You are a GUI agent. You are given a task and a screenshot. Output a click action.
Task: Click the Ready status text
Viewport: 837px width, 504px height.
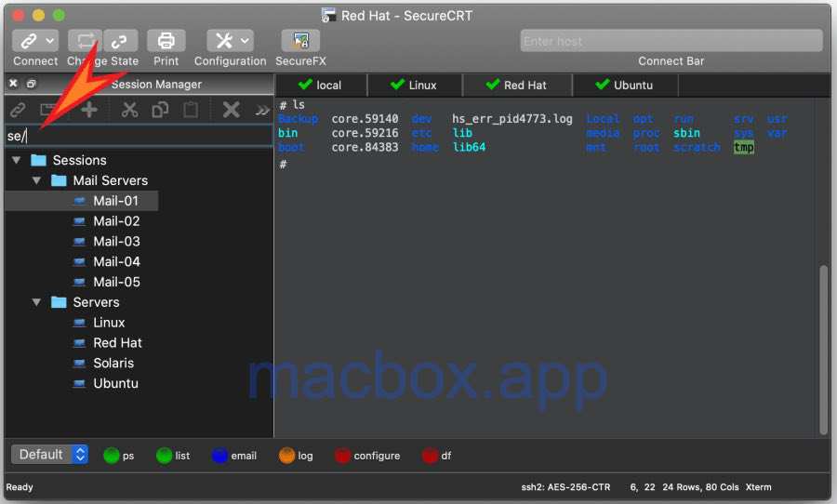tap(20, 487)
